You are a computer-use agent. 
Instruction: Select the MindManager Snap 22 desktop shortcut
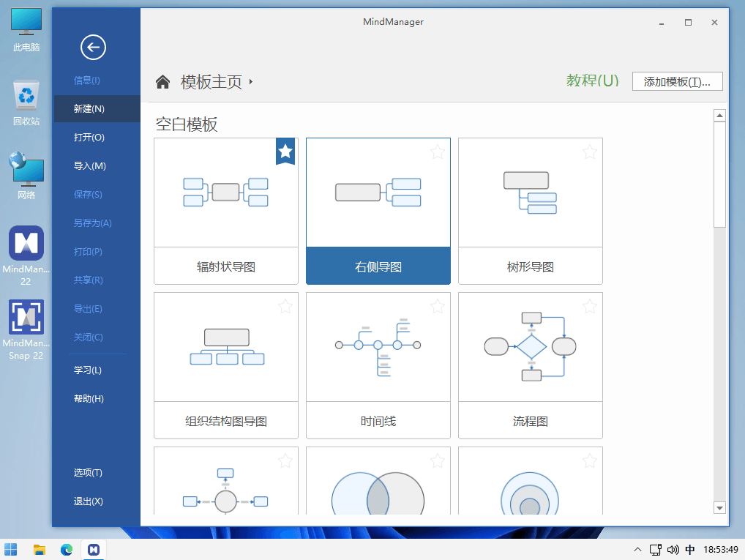[26, 329]
